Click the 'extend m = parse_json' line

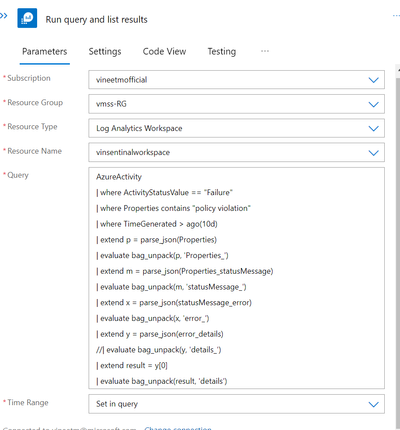point(185,271)
